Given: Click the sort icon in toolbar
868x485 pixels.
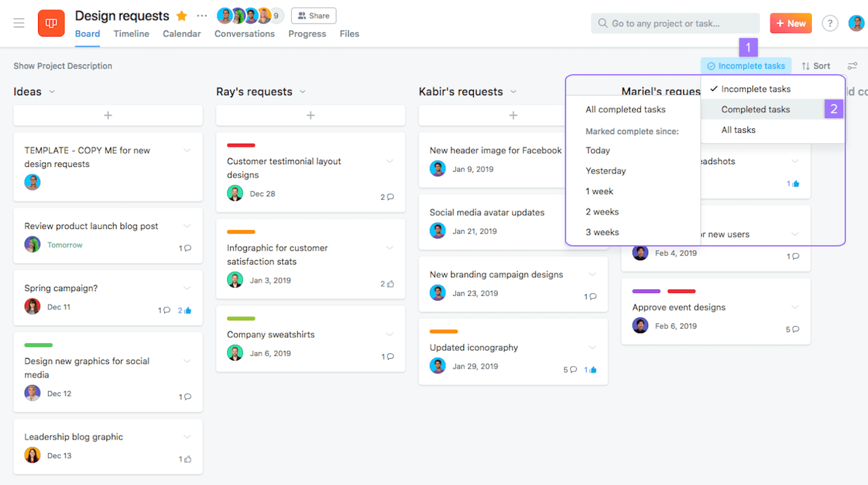Looking at the screenshot, I should pyautogui.click(x=817, y=66).
